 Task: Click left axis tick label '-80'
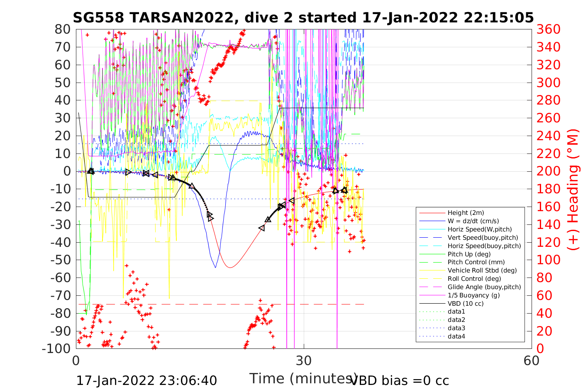[x=61, y=313]
